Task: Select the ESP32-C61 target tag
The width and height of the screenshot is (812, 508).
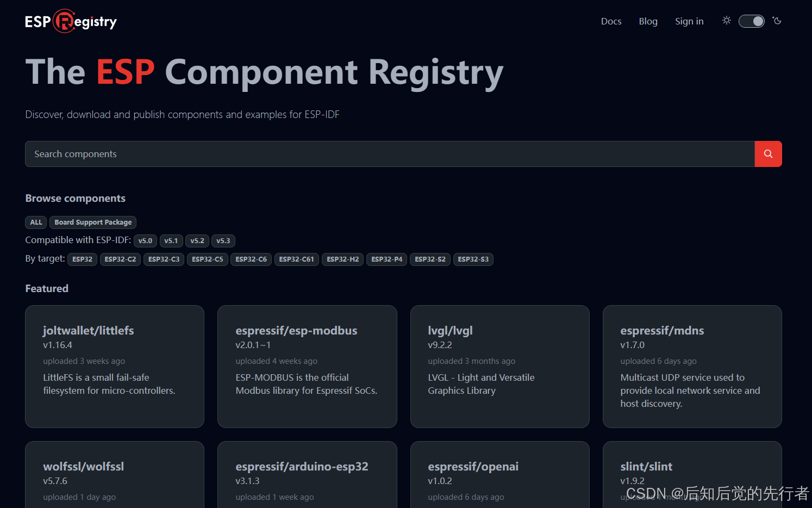Action: tap(297, 259)
